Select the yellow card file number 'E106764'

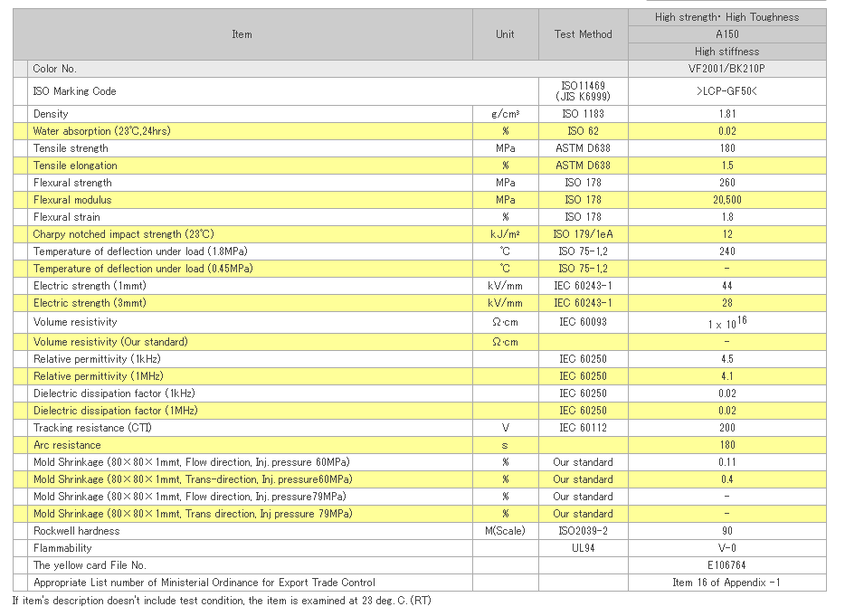726,565
